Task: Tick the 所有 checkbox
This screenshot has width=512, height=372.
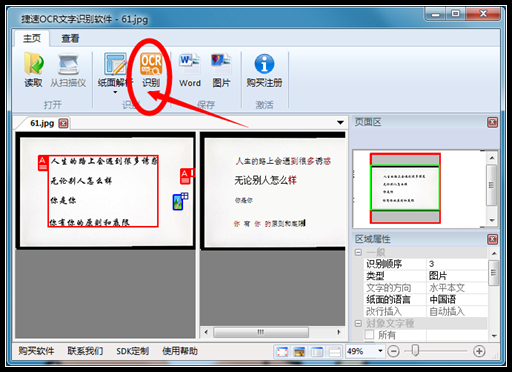Action: tap(369, 334)
